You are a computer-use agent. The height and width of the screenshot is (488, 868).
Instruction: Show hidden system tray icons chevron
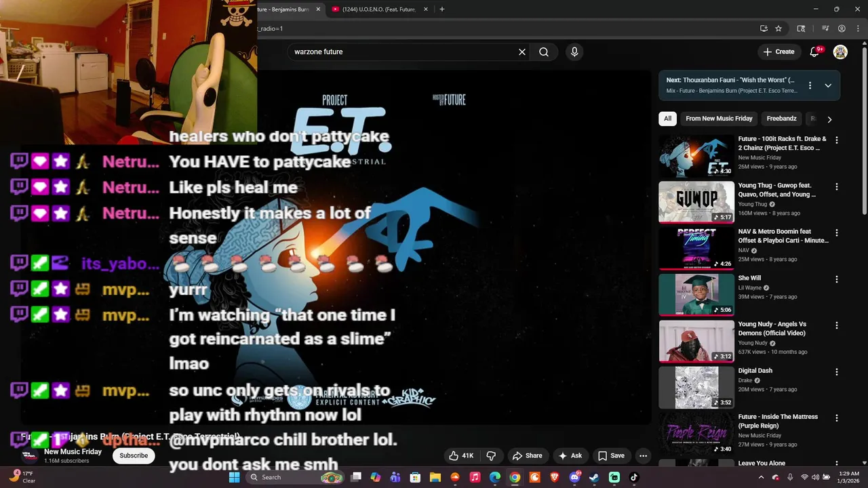click(x=761, y=477)
